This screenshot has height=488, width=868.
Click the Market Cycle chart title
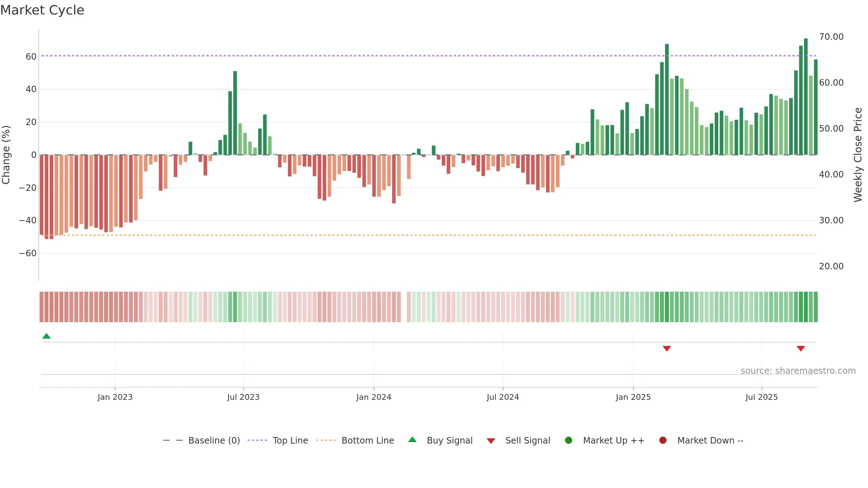tap(42, 10)
